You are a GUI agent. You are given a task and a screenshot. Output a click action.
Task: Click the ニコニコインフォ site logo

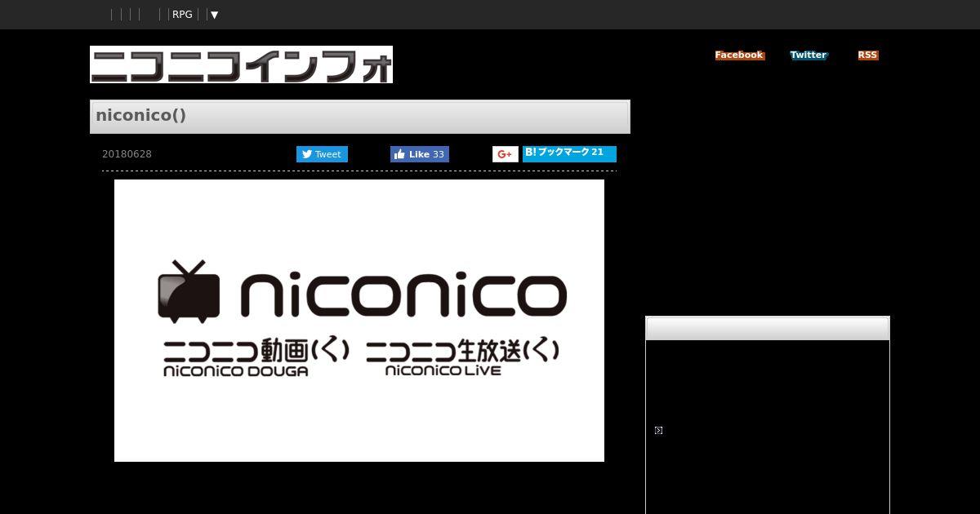[241, 64]
